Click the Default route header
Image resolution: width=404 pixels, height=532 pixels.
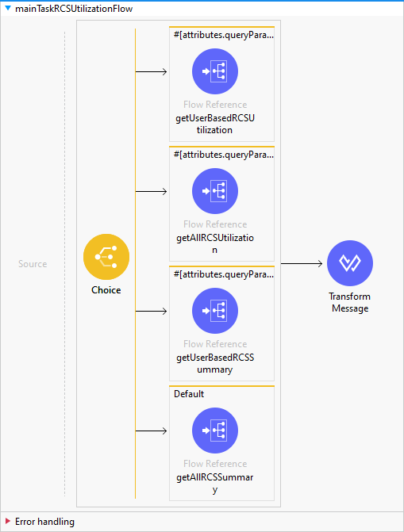point(189,394)
